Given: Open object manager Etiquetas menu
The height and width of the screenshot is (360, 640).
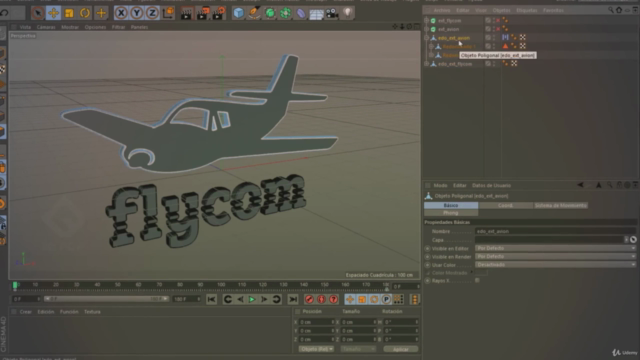Looking at the screenshot, I should (527, 10).
